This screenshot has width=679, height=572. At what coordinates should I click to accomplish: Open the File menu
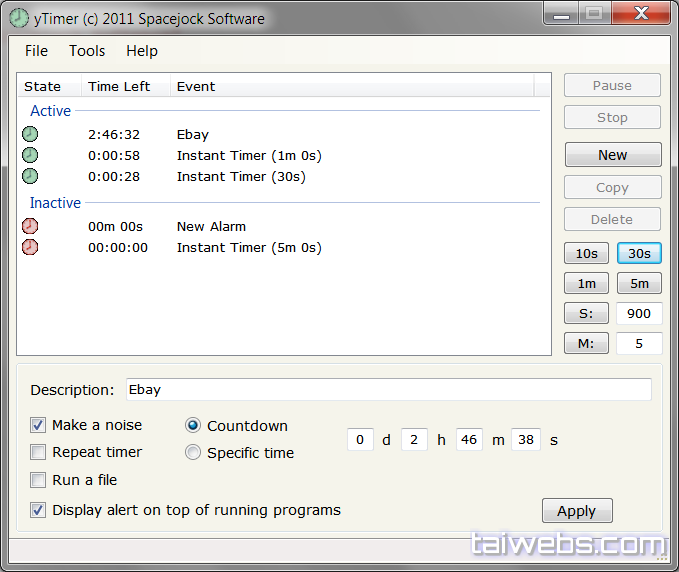36,51
